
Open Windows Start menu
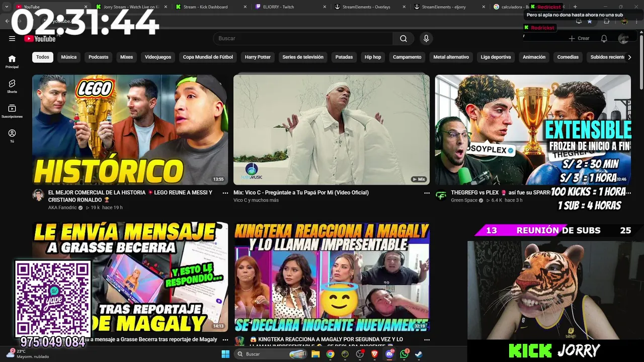tap(225, 354)
